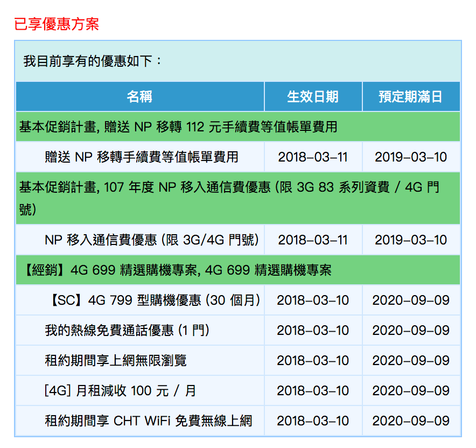This screenshot has width=476, height=448.
Task: Select expiry date in 4G 799 型購機優惠 row
Action: click(x=411, y=300)
